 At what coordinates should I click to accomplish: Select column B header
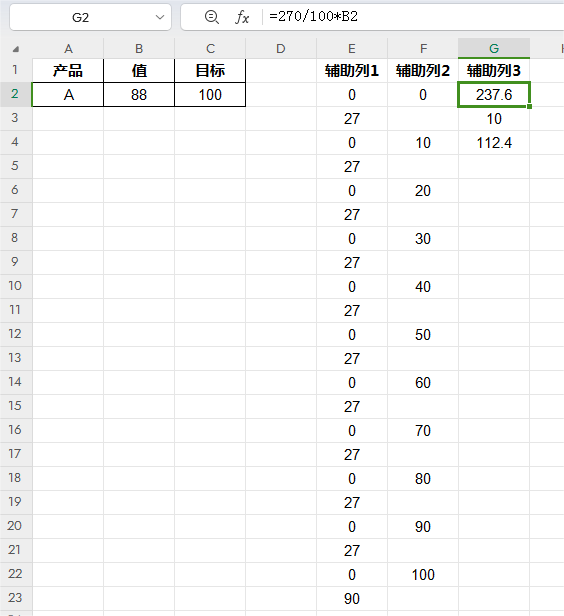click(x=139, y=49)
